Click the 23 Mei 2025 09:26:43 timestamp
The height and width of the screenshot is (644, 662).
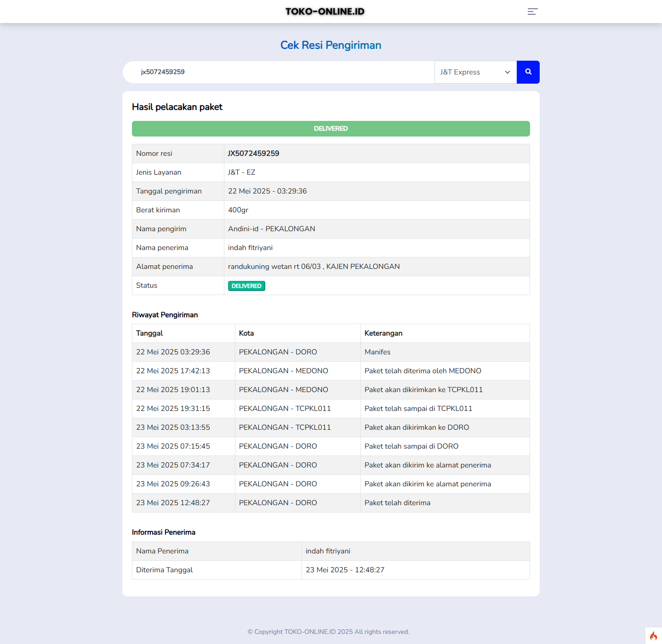point(173,484)
